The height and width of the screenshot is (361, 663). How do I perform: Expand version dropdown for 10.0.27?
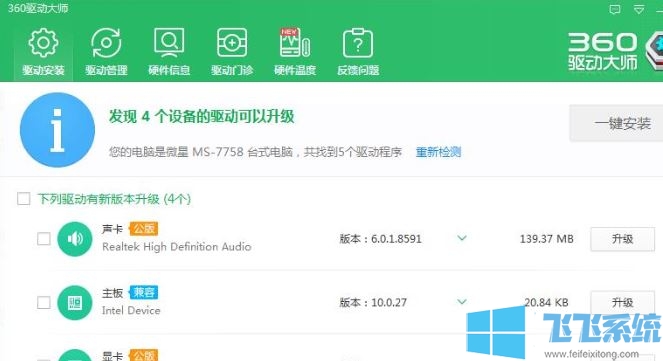462,302
